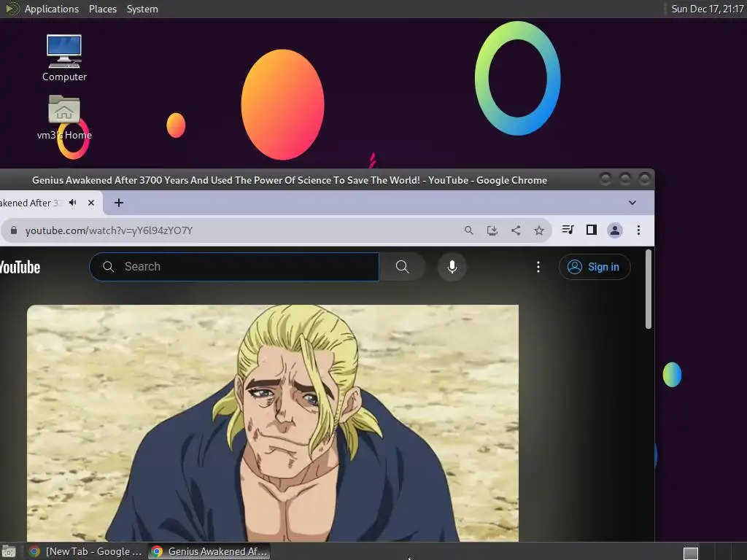The image size is (747, 560).
Task: Select the vm3's Home folder icon
Action: (64, 117)
